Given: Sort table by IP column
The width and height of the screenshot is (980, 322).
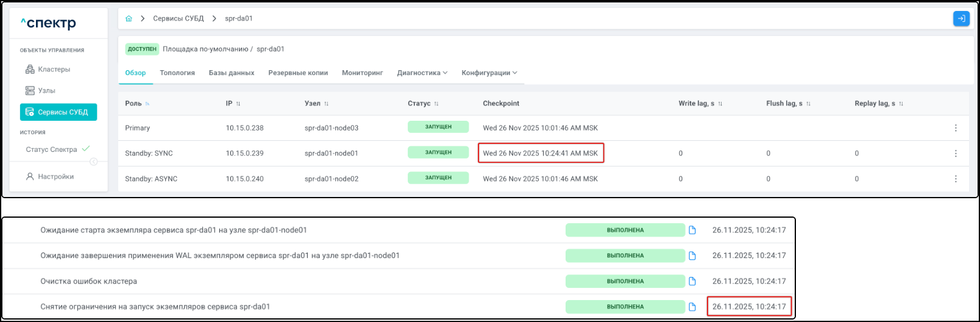Looking at the screenshot, I should tap(238, 104).
